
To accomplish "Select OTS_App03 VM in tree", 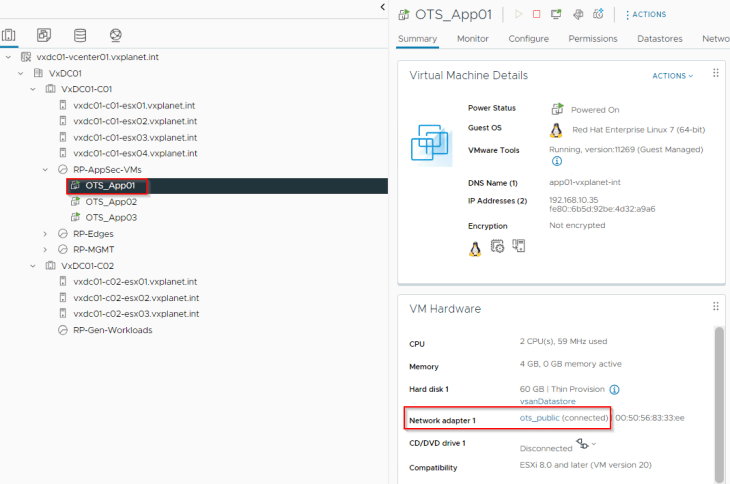I will pyautogui.click(x=111, y=217).
